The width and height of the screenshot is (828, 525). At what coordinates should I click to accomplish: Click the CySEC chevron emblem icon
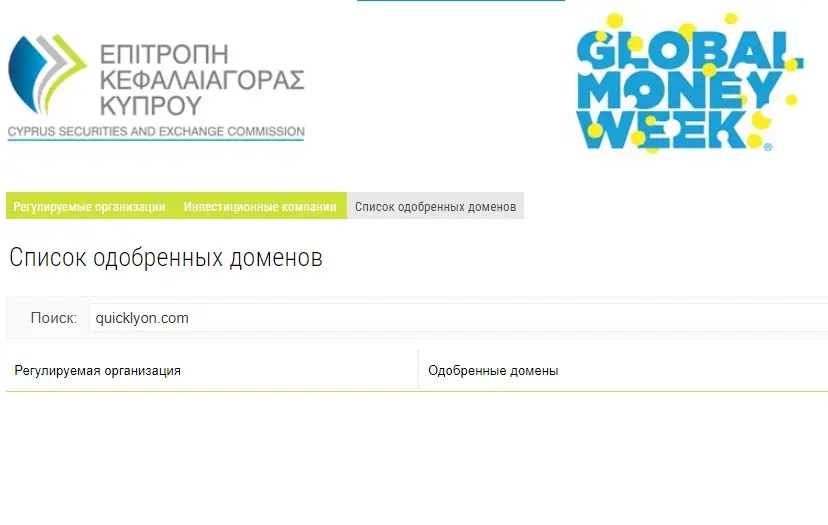[x=47, y=74]
